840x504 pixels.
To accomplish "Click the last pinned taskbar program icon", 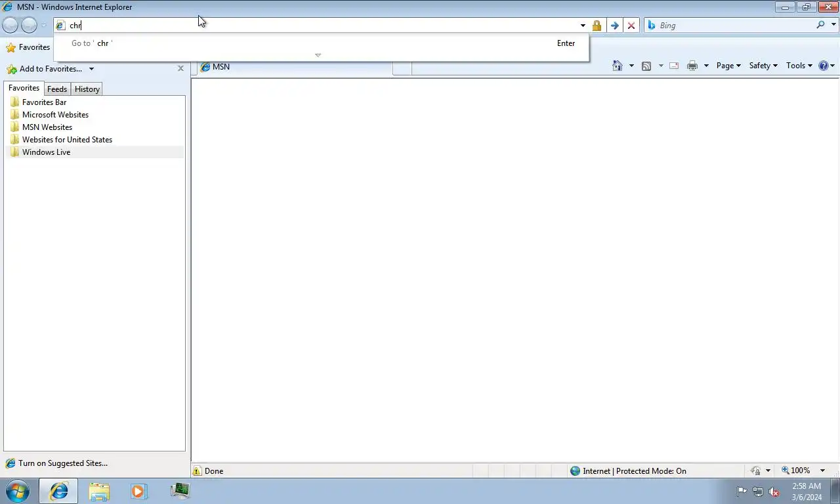I will pyautogui.click(x=180, y=491).
